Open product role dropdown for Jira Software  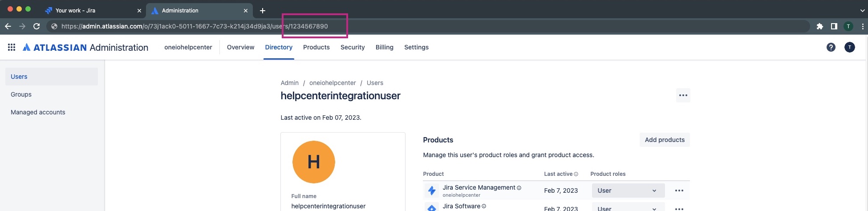tap(628, 207)
